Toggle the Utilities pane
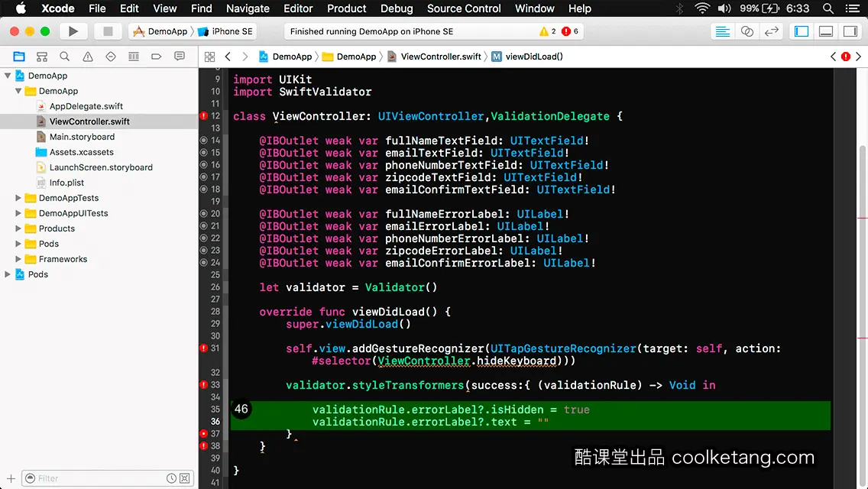This screenshot has height=489, width=868. click(850, 31)
